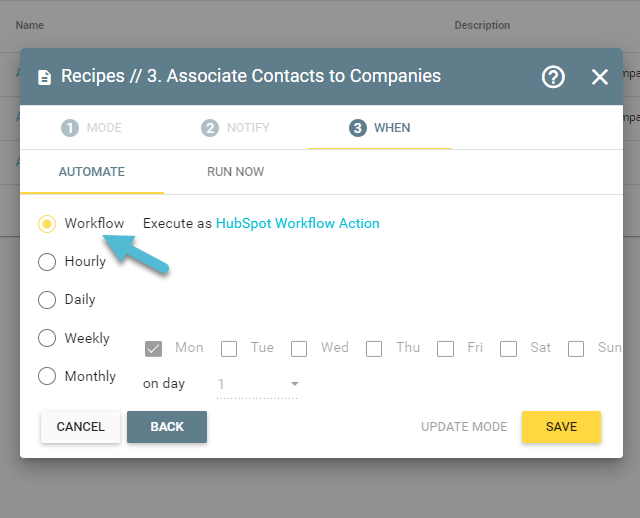Click the Back button
Image resolution: width=640 pixels, height=518 pixels.
(x=167, y=427)
